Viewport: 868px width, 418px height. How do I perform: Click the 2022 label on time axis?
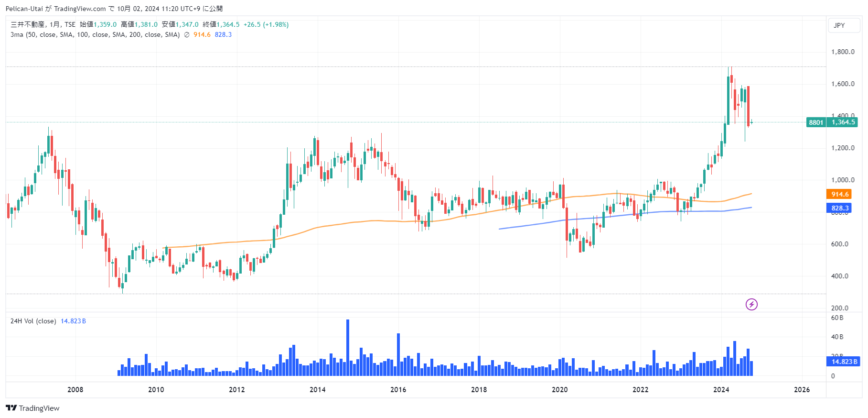(x=641, y=389)
